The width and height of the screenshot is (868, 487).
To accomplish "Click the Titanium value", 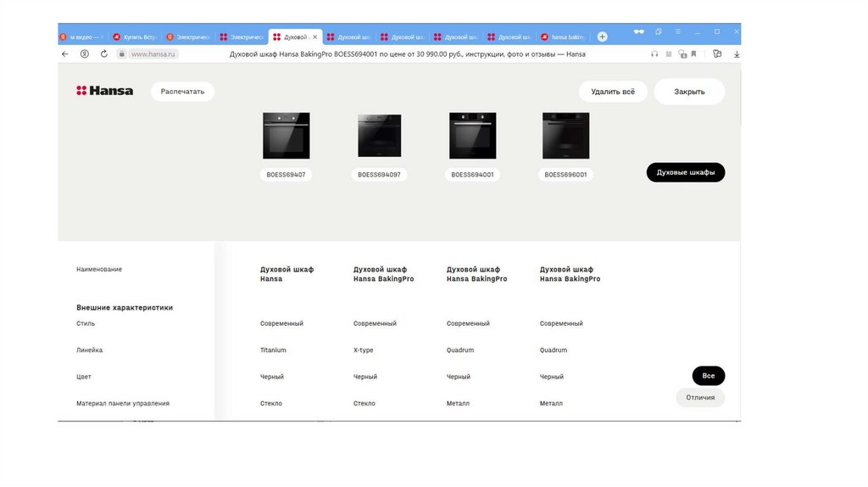I will (273, 350).
